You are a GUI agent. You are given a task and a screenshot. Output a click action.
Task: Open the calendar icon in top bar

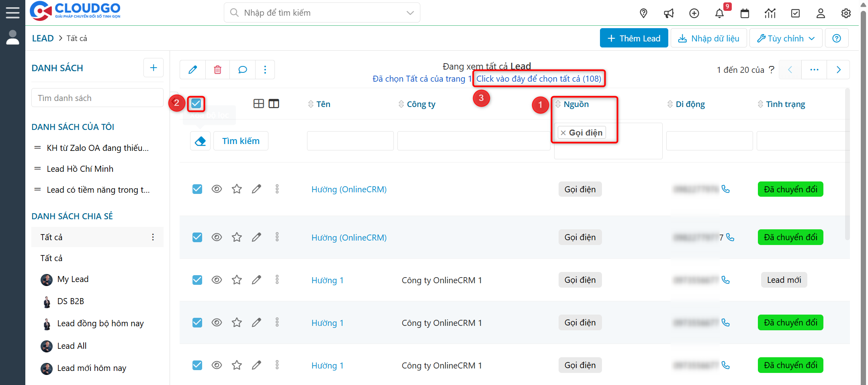point(745,13)
